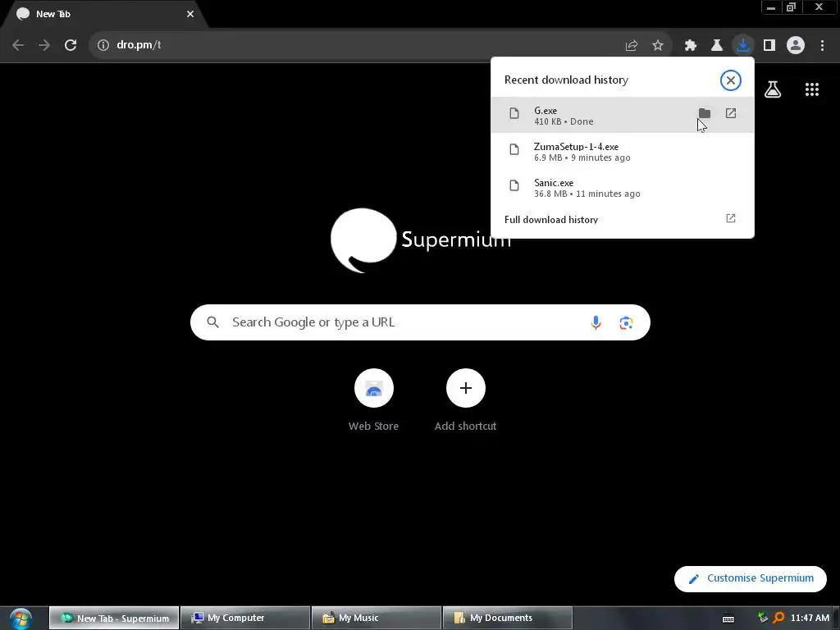This screenshot has height=630, width=840.
Task: Start voice search with the microphone
Action: point(596,322)
